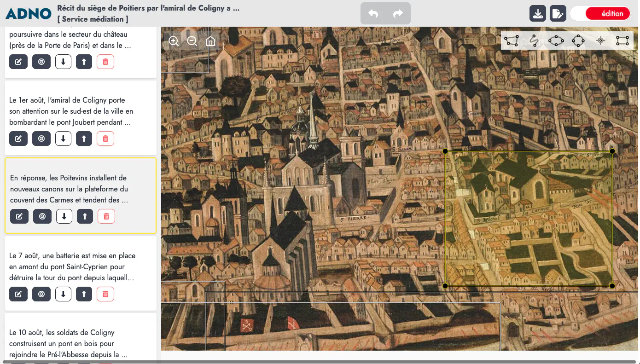
Task: Move the 'Le 7 août' annotation up
Action: point(84,294)
